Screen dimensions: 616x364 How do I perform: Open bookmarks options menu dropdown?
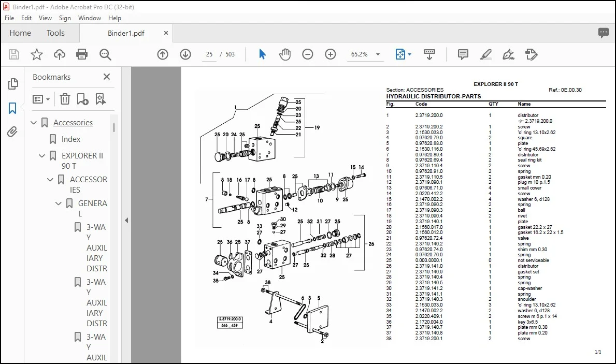41,99
